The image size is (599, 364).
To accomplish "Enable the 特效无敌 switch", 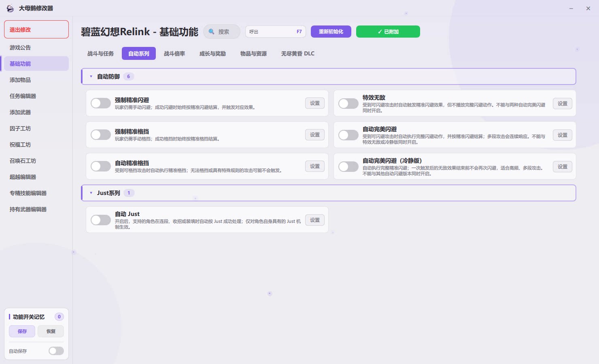I will [348, 104].
